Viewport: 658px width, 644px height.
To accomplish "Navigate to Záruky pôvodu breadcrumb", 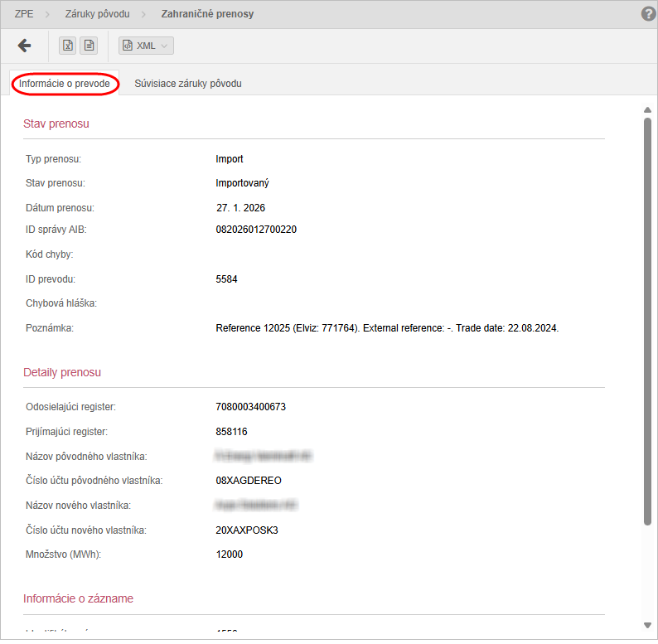I will [97, 14].
